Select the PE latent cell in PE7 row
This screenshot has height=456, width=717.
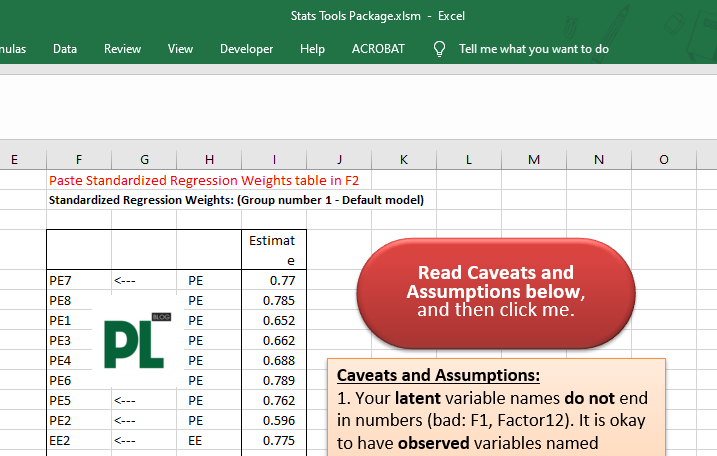point(209,280)
